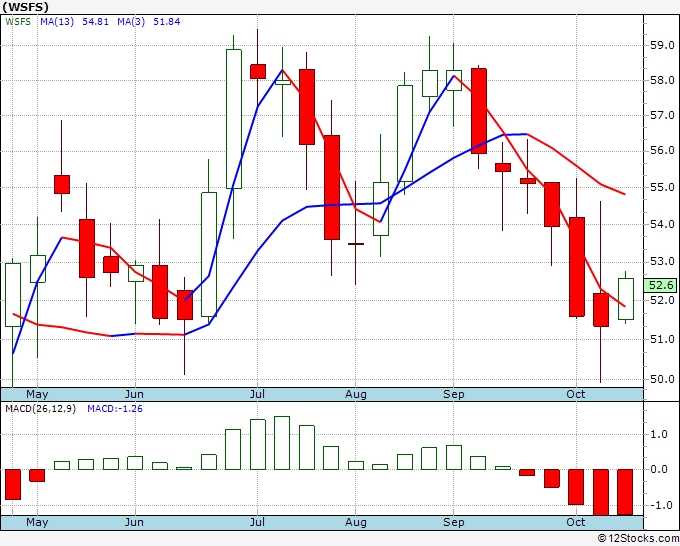Click the large red candle after September marker

coord(479,111)
